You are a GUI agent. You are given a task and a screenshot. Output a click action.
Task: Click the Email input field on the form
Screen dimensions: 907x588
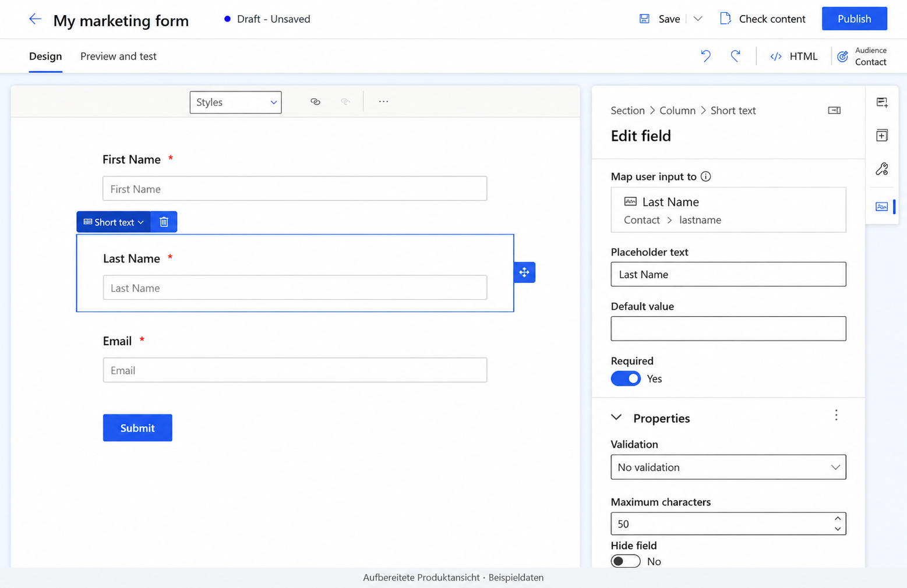tap(295, 370)
